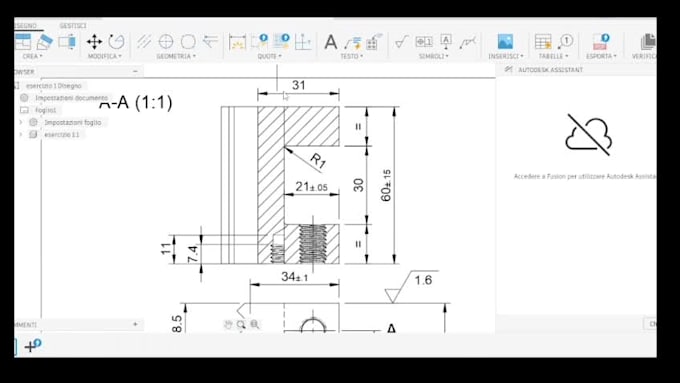Image resolution: width=680 pixels, height=383 pixels.
Task: Select the chain dimension tool
Action: tap(281, 42)
